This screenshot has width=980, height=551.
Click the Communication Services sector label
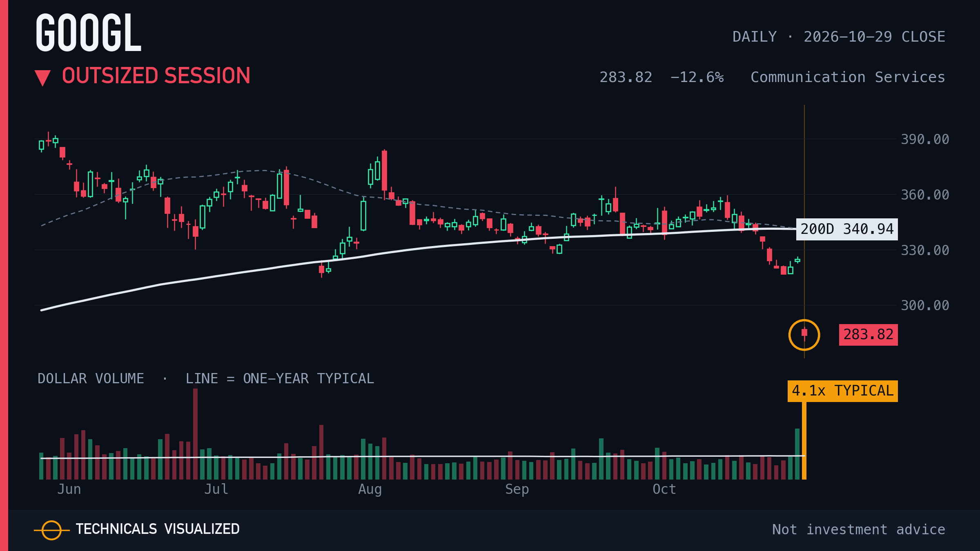(848, 77)
